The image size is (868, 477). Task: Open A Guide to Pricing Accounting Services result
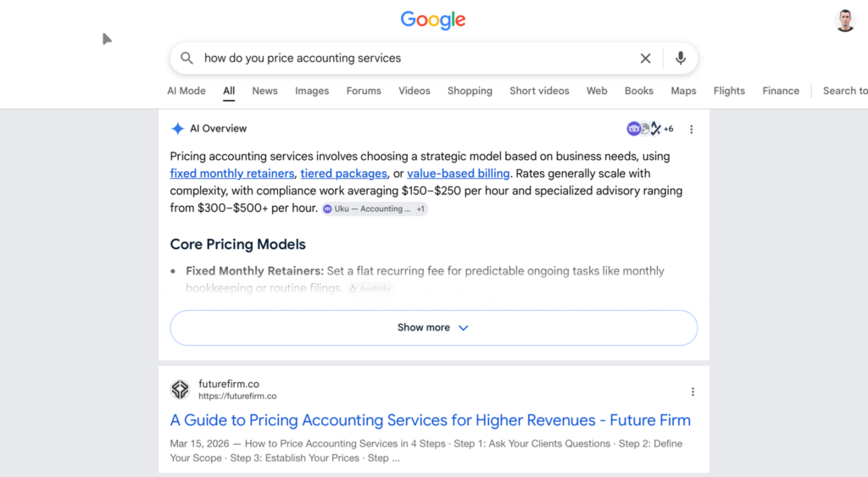tap(430, 420)
